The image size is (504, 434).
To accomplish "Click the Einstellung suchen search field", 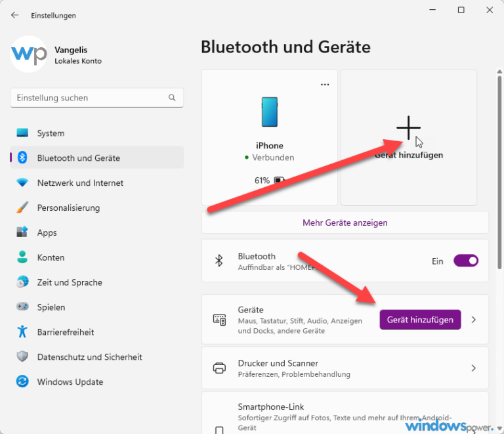I will click(96, 97).
